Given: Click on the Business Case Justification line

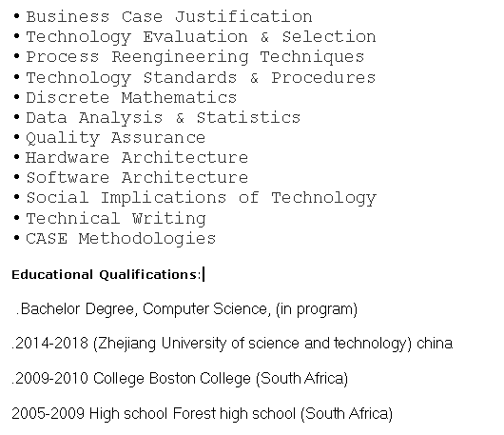Looking at the screenshot, I should click(168, 17).
